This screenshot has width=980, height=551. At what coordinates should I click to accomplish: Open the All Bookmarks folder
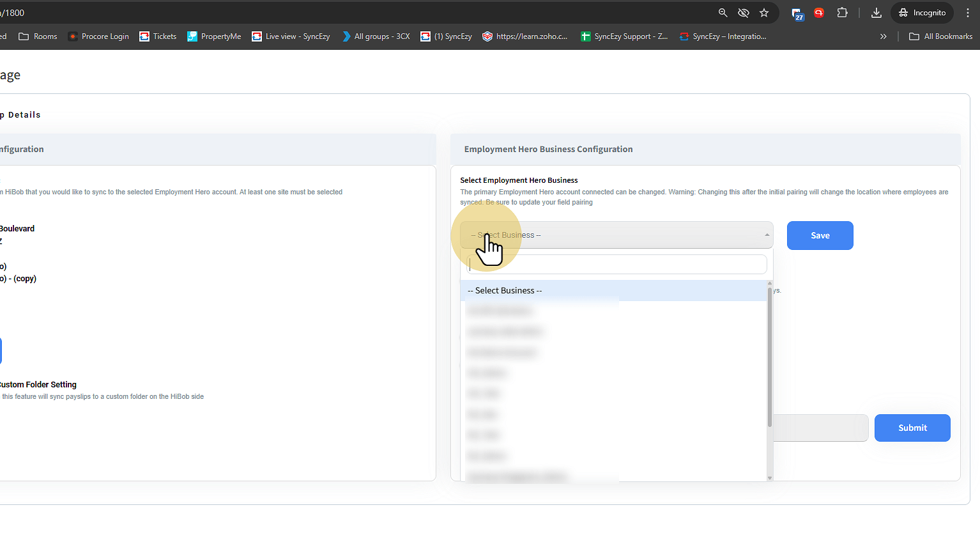(x=940, y=36)
